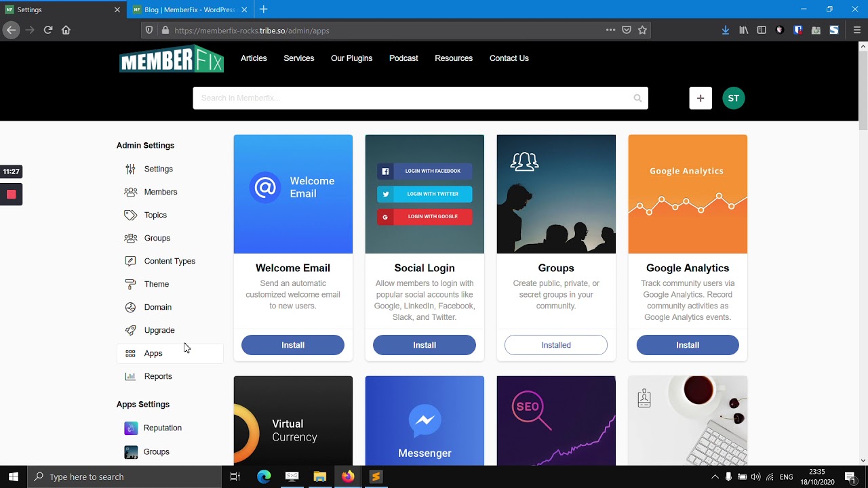Screen dimensions: 868x488
Task: Click the volume speaker tray icon
Action: pyautogui.click(x=755, y=476)
